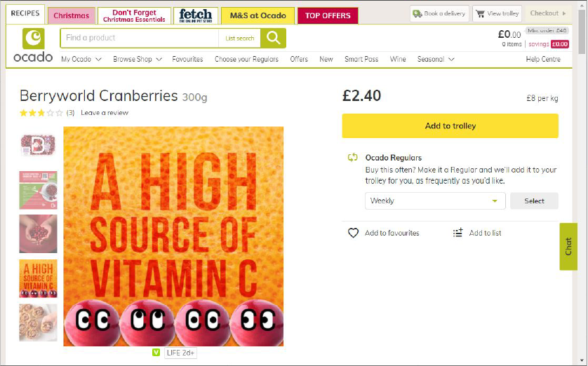Click the Ocado logo icon

click(33, 39)
